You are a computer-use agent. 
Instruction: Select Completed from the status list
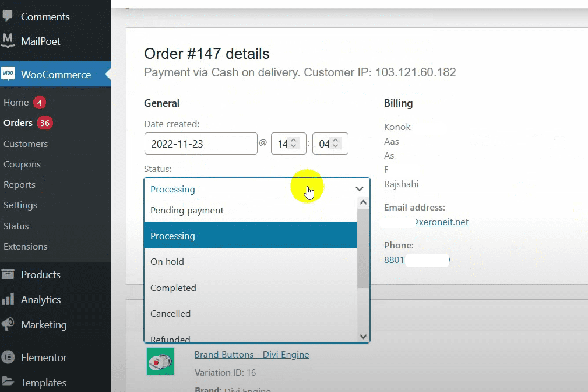click(173, 288)
